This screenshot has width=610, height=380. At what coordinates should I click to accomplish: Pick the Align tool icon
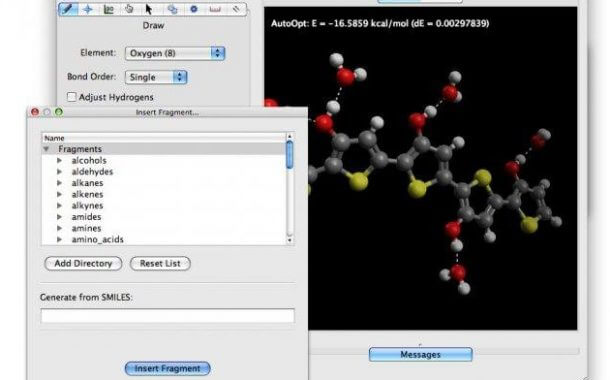coord(236,9)
